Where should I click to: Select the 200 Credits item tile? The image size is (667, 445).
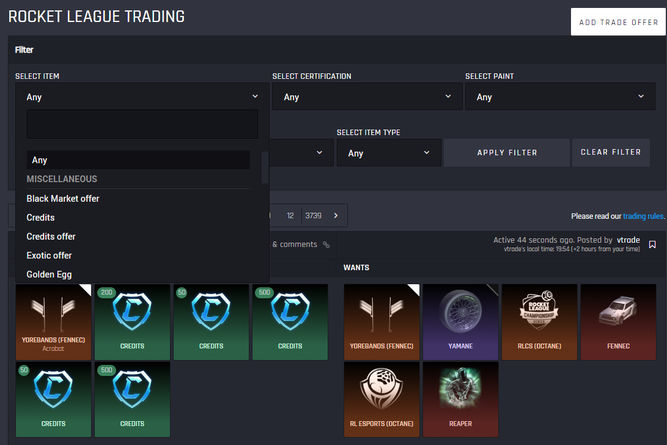tap(132, 322)
